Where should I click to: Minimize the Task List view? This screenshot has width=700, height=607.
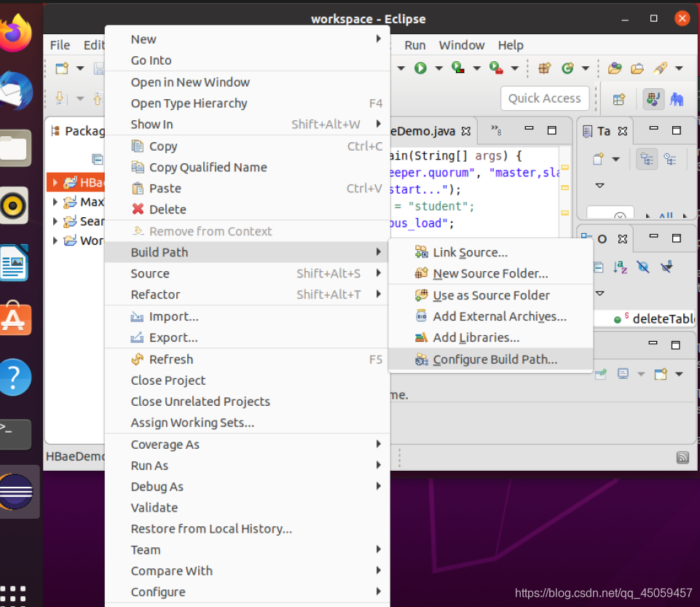[653, 129]
